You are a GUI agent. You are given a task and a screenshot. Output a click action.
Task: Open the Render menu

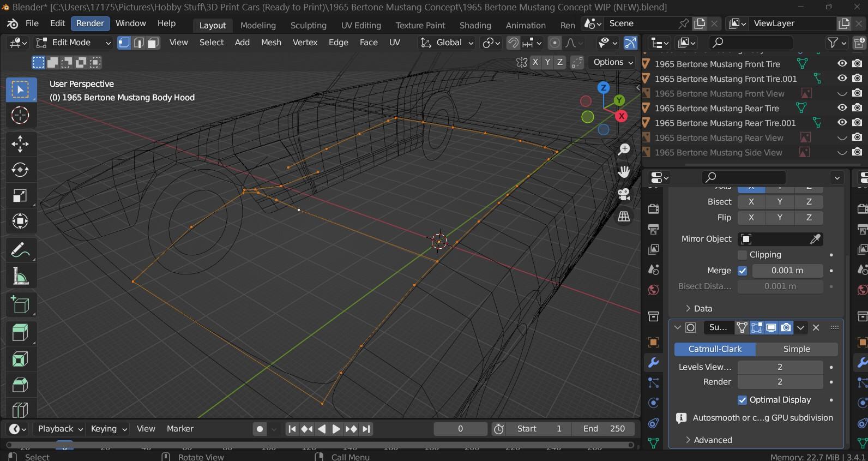90,23
